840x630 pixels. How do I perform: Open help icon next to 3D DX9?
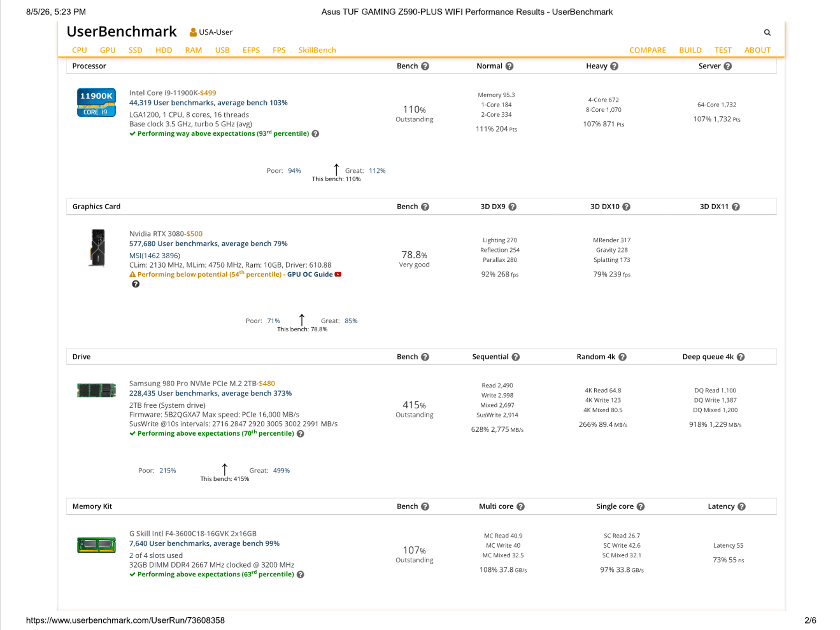click(513, 207)
